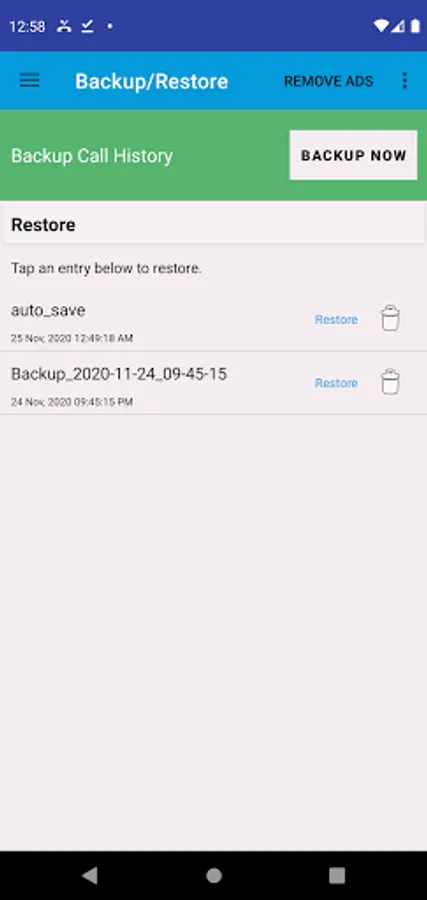Image resolution: width=427 pixels, height=900 pixels.
Task: Tap the battery status icon
Action: tap(415, 26)
